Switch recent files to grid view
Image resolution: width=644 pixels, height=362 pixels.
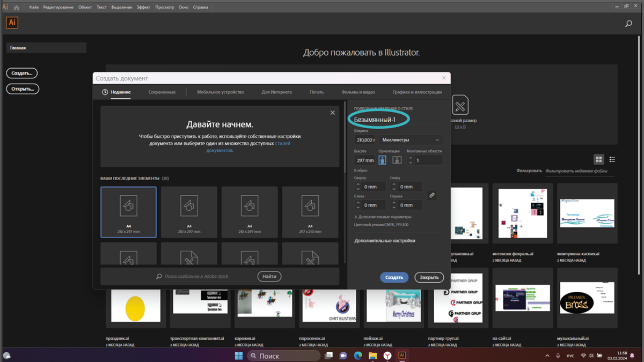coord(599,159)
